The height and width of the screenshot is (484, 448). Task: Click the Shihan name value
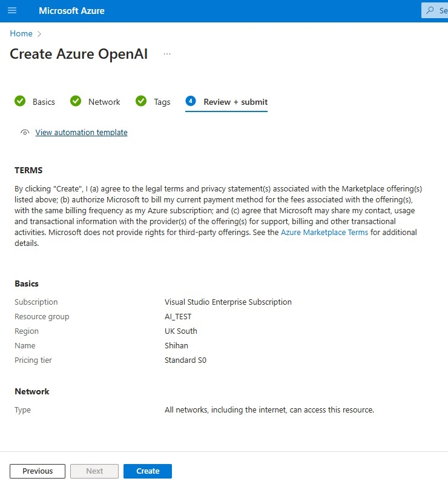tap(176, 345)
